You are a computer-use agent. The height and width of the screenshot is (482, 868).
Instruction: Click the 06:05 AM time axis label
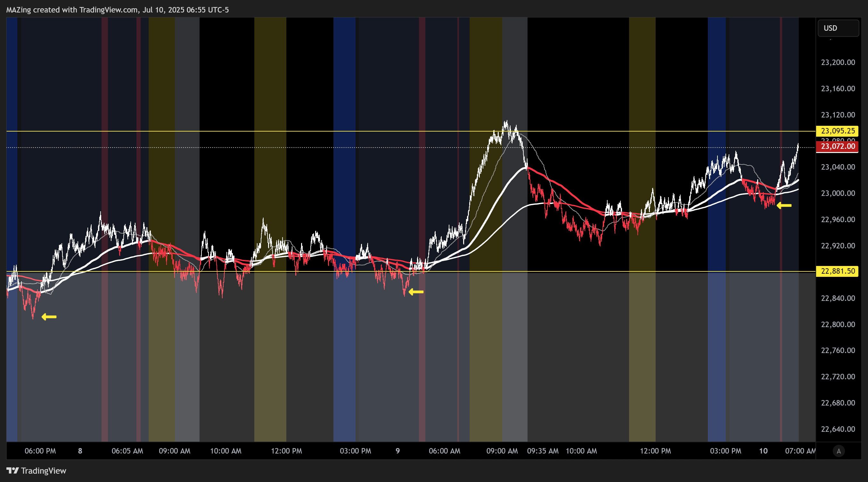point(127,451)
